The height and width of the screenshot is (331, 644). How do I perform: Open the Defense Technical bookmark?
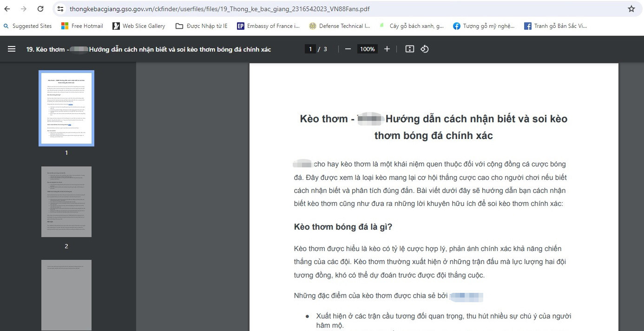pyautogui.click(x=340, y=26)
